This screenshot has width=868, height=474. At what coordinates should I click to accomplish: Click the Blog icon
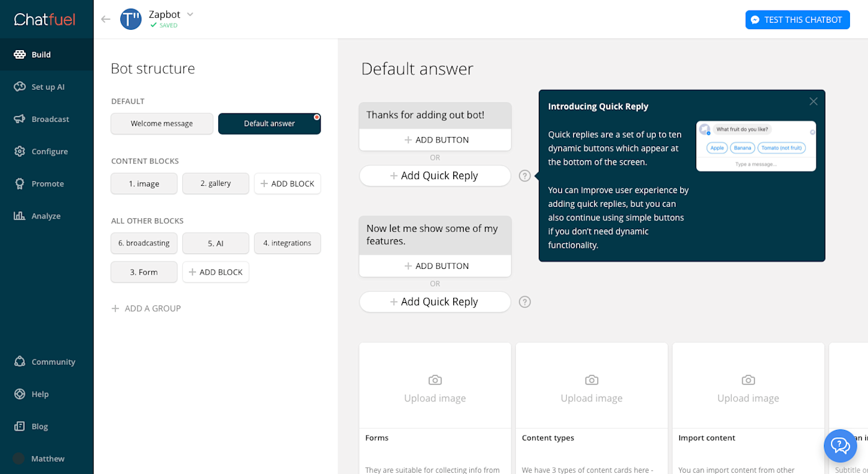(19, 426)
